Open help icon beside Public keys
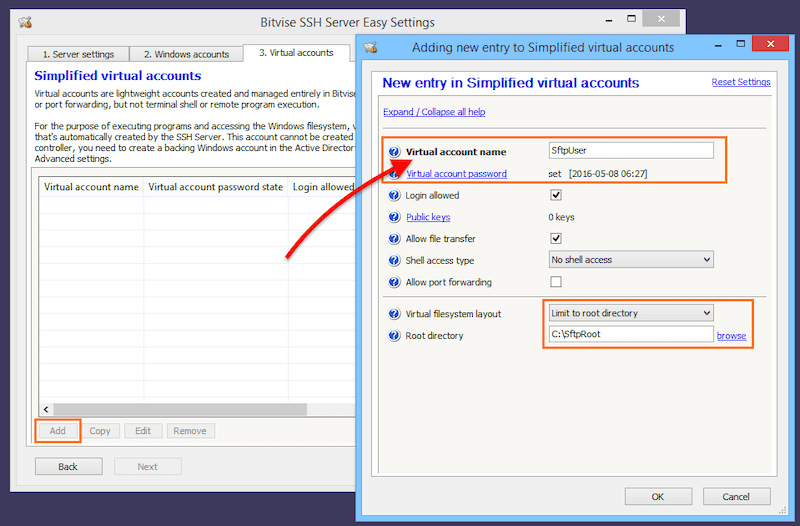The image size is (800, 526). tap(394, 217)
